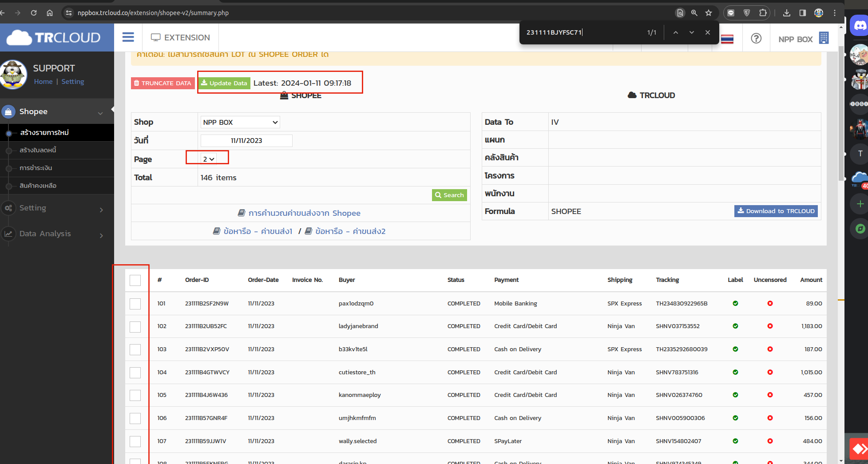The height and width of the screenshot is (464, 868).
Task: Toggle the select-all checkbox in header
Action: [135, 280]
